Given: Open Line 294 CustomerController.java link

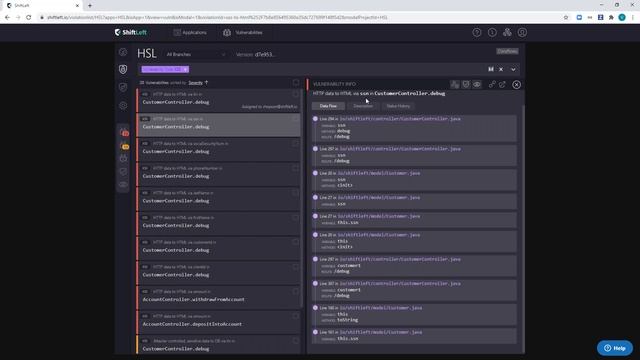Looking at the screenshot, I should pos(400,119).
